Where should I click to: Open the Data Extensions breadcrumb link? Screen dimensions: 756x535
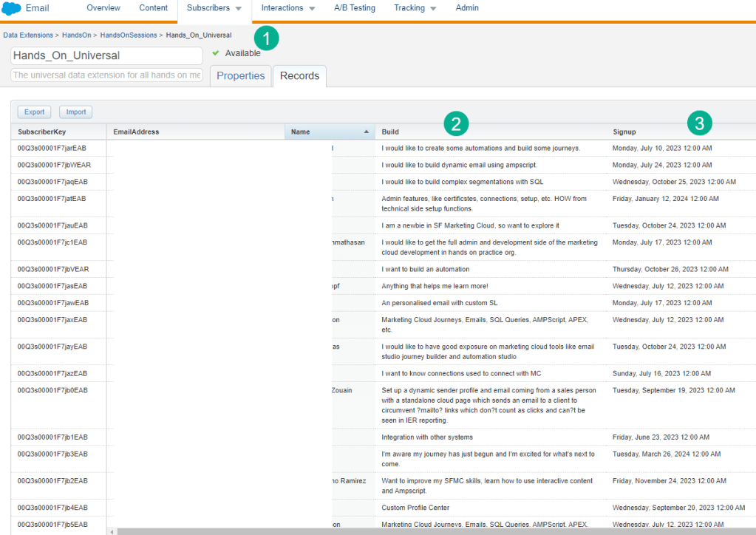[x=28, y=35]
